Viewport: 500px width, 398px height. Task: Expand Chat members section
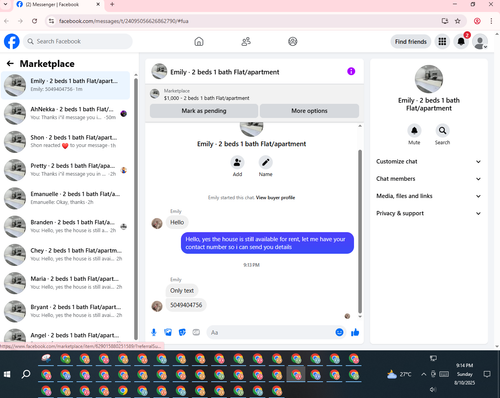pos(429,179)
